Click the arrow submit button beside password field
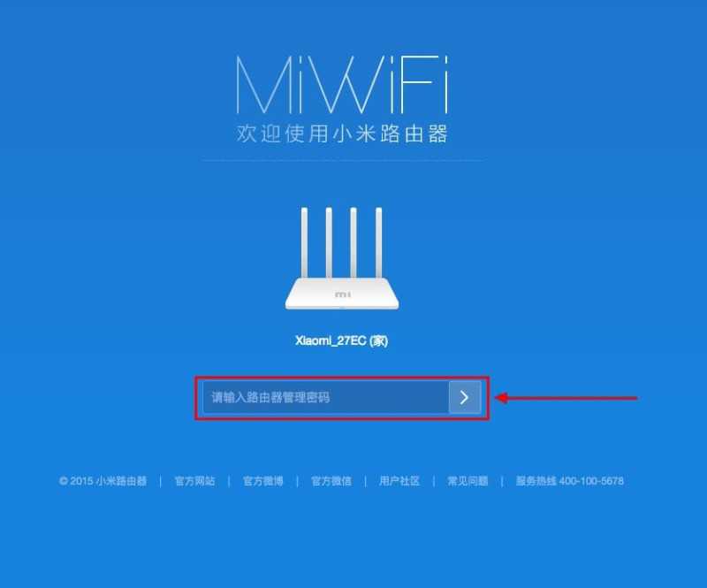The image size is (707, 588). [465, 397]
